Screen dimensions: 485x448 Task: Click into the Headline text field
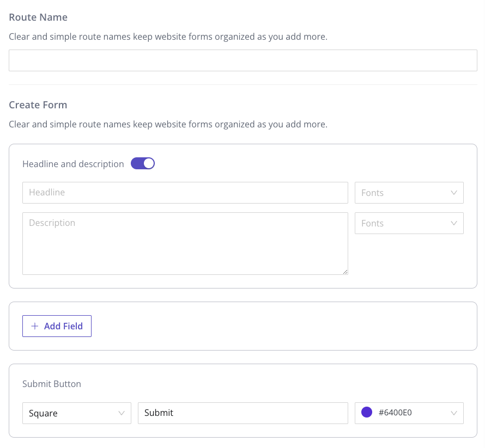pos(185,193)
